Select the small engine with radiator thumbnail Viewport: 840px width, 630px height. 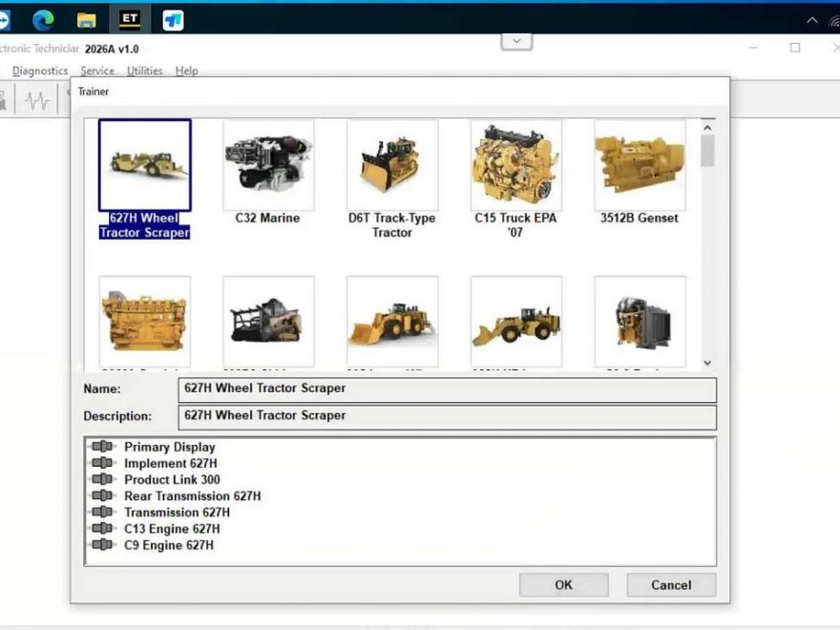click(640, 322)
